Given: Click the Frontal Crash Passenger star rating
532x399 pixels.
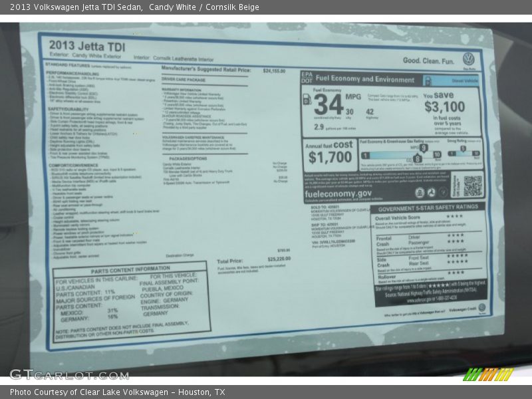Looking at the screenshot, I should point(456,241).
